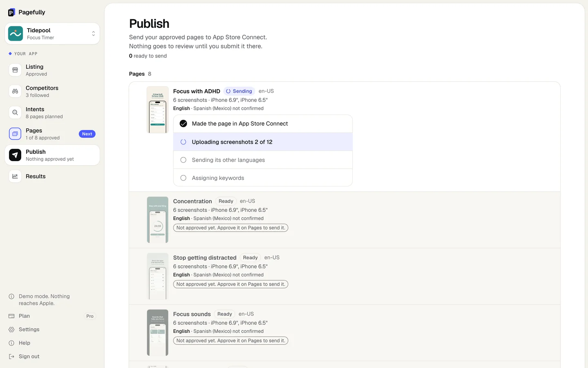Open Focus sounds page thumbnail
The height and width of the screenshot is (368, 588).
pos(158,333)
